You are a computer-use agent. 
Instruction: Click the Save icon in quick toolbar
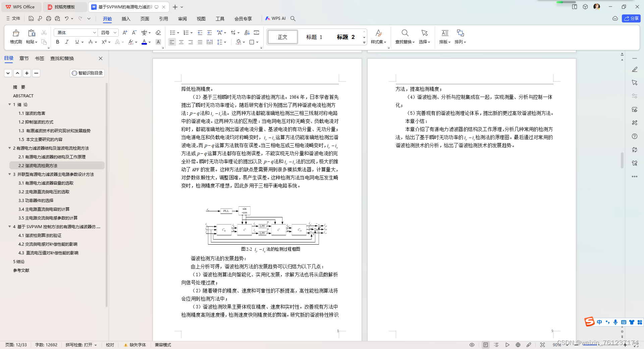click(31, 18)
